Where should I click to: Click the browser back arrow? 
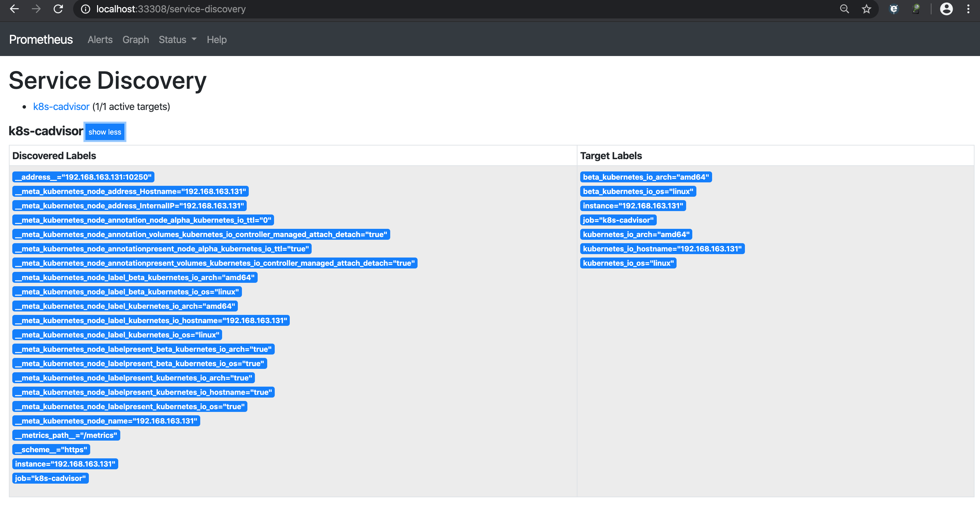(14, 9)
